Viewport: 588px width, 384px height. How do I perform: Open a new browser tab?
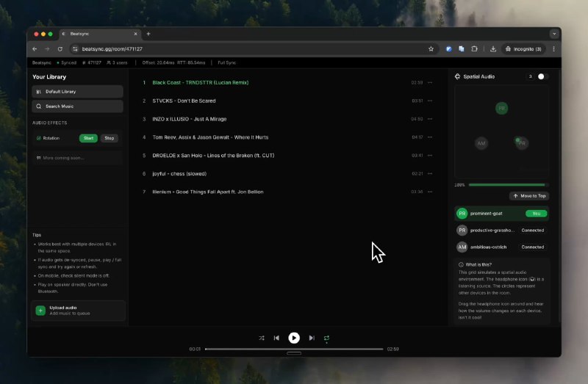tap(148, 34)
